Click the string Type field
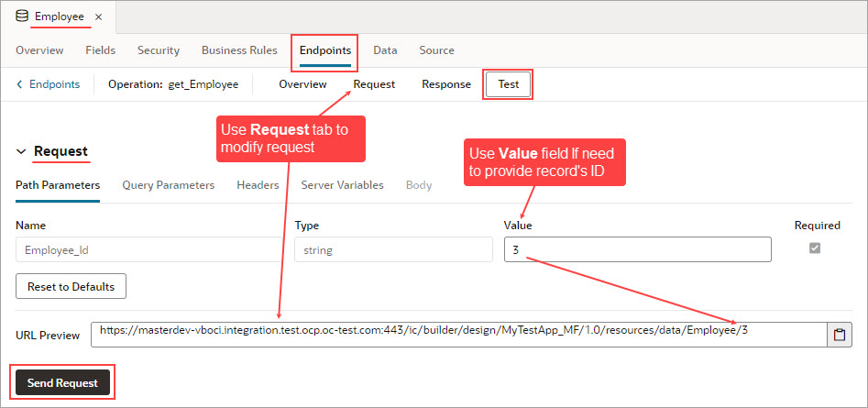Viewport: 868px width, 408px height. [x=393, y=249]
